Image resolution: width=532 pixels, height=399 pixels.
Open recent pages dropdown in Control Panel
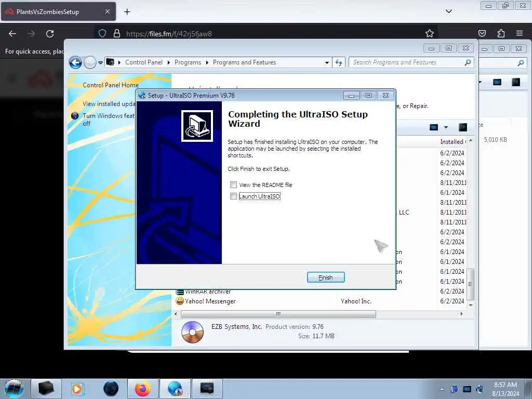point(100,63)
